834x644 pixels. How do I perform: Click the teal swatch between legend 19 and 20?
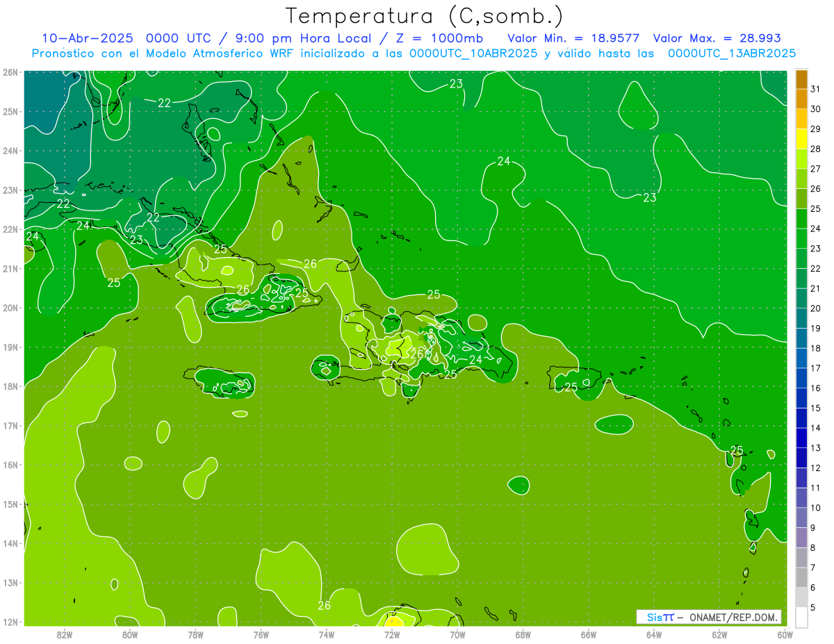802,318
